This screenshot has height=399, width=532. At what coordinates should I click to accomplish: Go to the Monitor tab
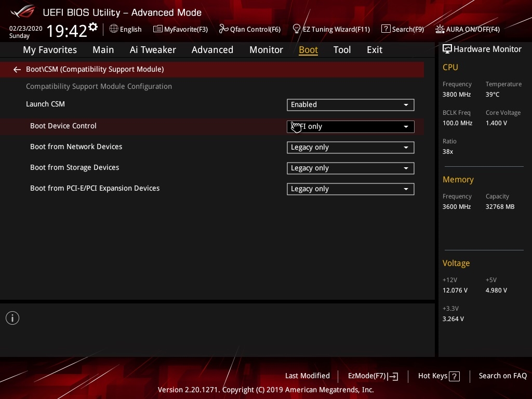[x=266, y=50]
